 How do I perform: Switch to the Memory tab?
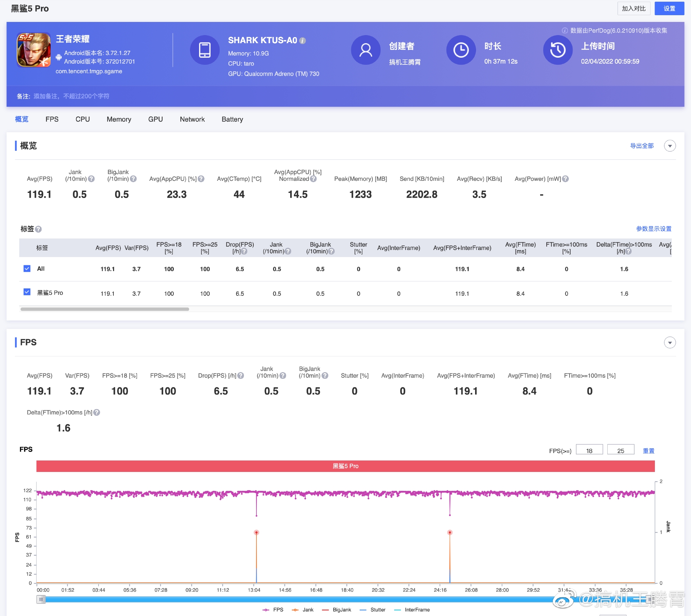pyautogui.click(x=119, y=119)
